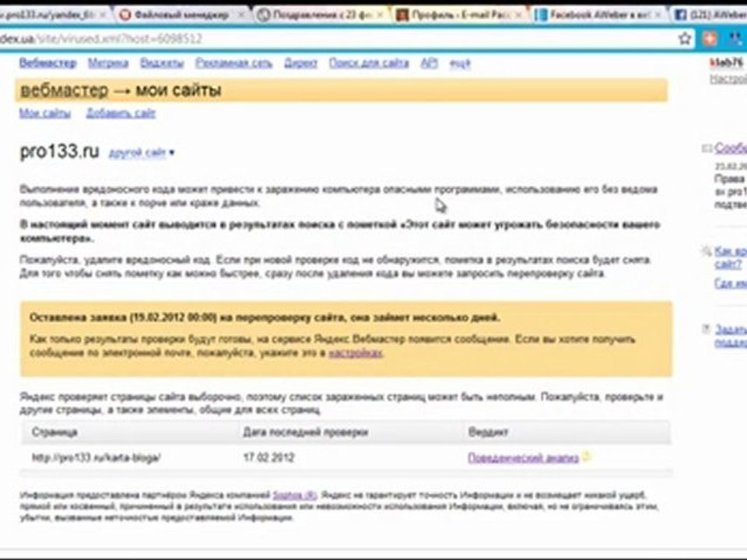Open the Метрика service link
The image size is (747, 560).
pyautogui.click(x=108, y=63)
